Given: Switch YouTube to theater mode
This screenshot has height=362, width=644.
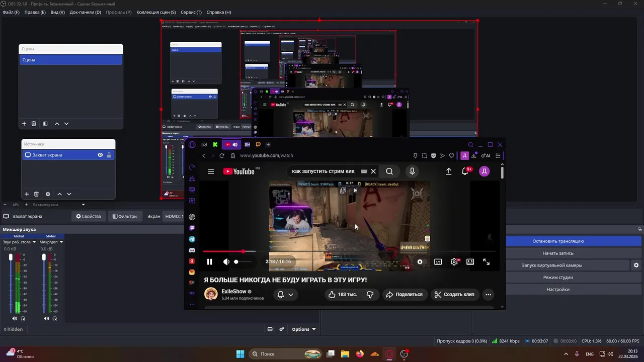Looking at the screenshot, I should point(470,261).
